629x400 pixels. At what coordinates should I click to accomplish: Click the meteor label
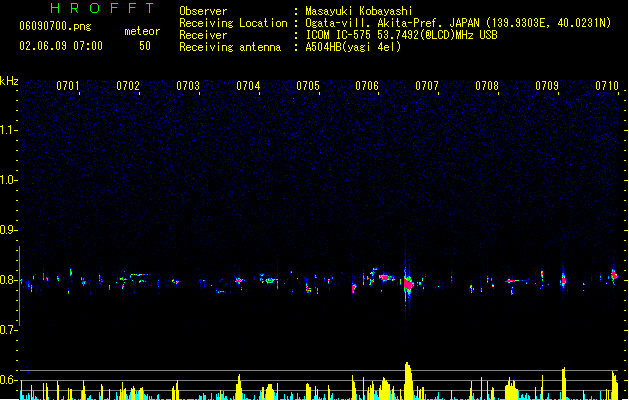pyautogui.click(x=142, y=31)
